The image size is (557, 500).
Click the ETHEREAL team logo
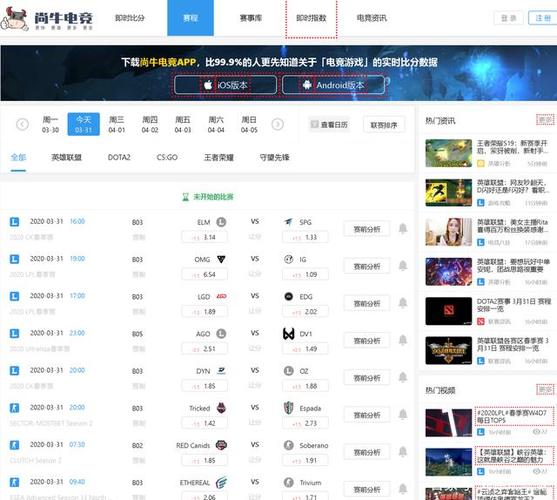[221, 482]
